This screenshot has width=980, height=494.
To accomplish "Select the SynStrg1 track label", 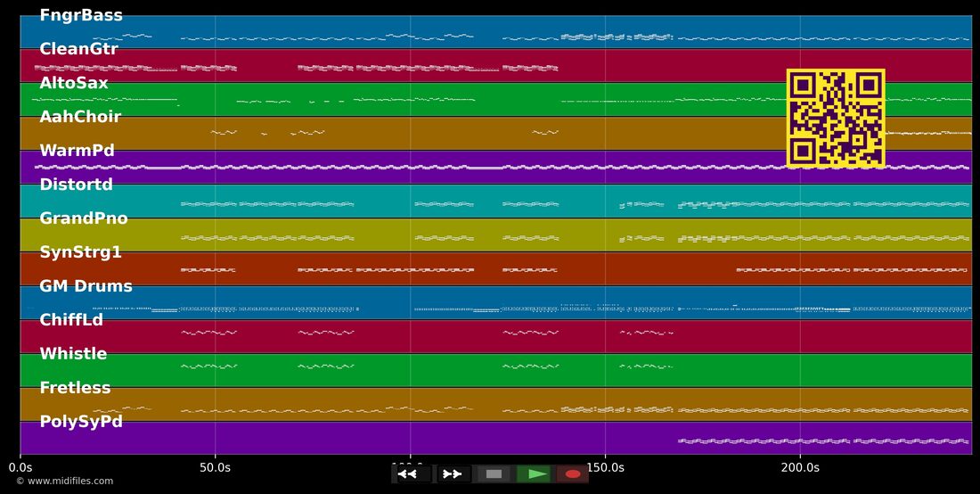I will click(x=80, y=252).
